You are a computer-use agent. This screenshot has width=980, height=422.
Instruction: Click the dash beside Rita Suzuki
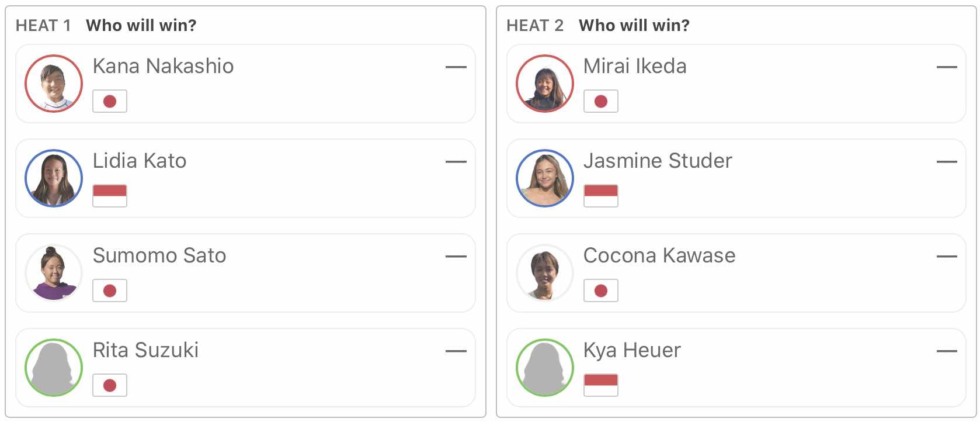coord(456,351)
